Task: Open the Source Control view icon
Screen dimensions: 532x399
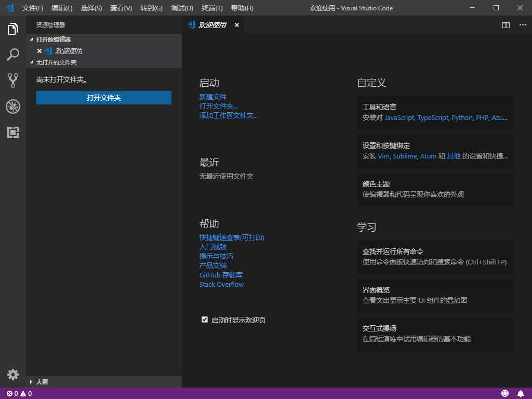Action: tap(12, 81)
